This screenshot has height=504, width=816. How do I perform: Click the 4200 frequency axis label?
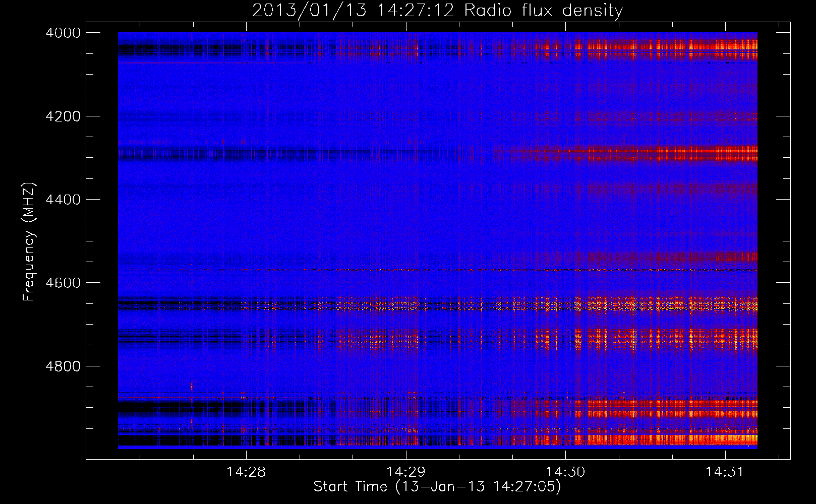pyautogui.click(x=63, y=116)
